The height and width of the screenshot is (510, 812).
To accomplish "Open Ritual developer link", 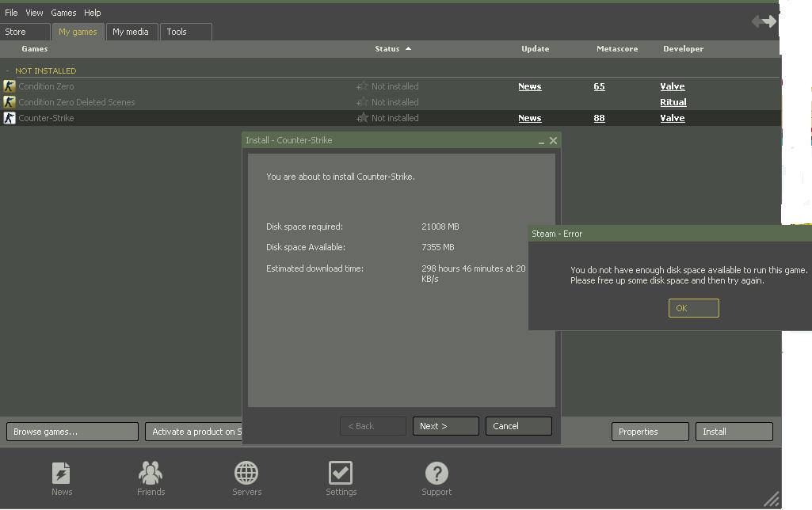I will 673,102.
